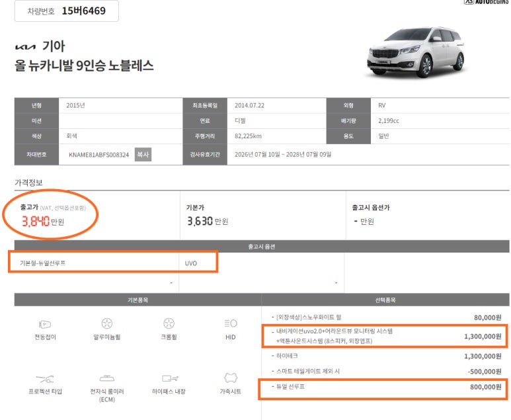
Task: Click the inspection validity period dates
Action: [283, 154]
